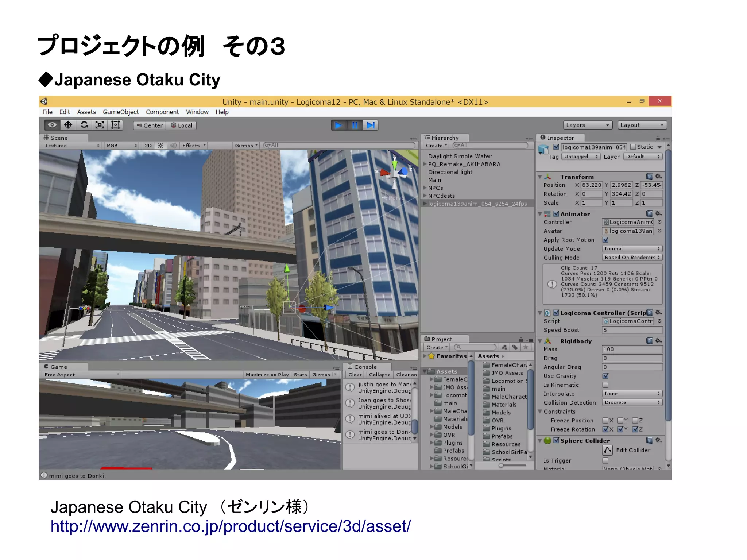This screenshot has width=747, height=560.
Task: Click the scene orientation gizmo
Action: [x=395, y=173]
